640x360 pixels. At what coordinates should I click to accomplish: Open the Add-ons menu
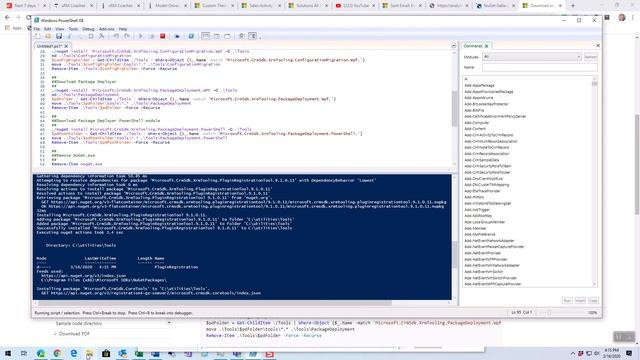coord(107,29)
